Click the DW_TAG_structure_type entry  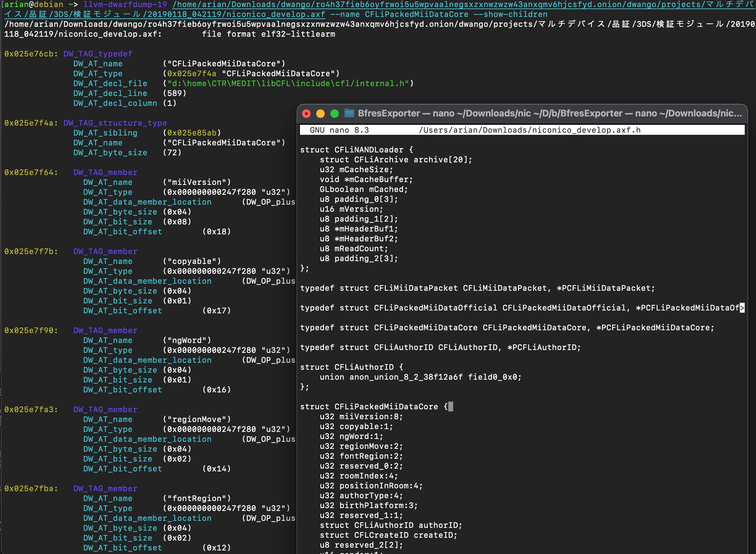115,123
